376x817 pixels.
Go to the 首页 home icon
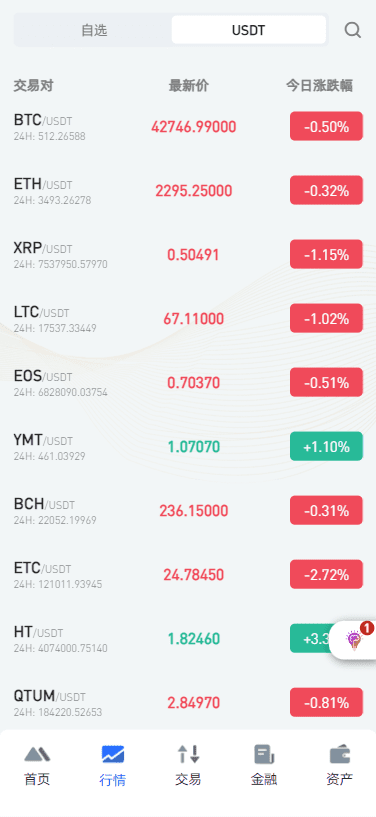coord(37,753)
